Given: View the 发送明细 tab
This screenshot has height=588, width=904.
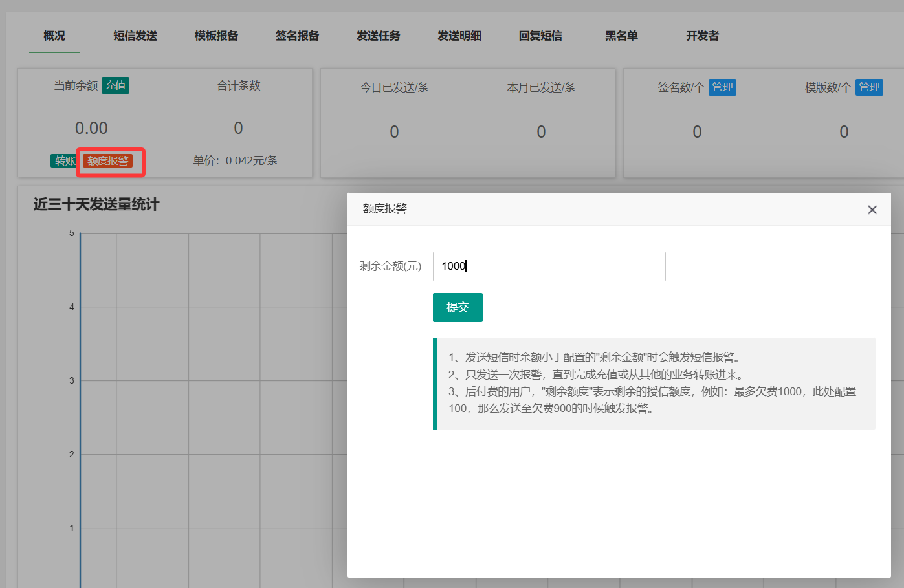Looking at the screenshot, I should (459, 36).
